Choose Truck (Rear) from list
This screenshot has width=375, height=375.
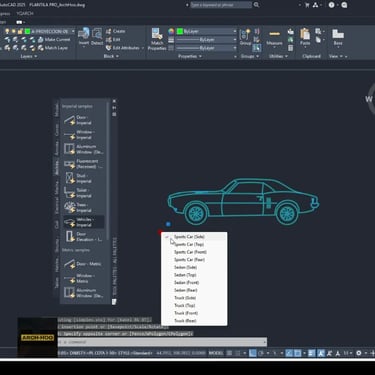tap(194, 321)
